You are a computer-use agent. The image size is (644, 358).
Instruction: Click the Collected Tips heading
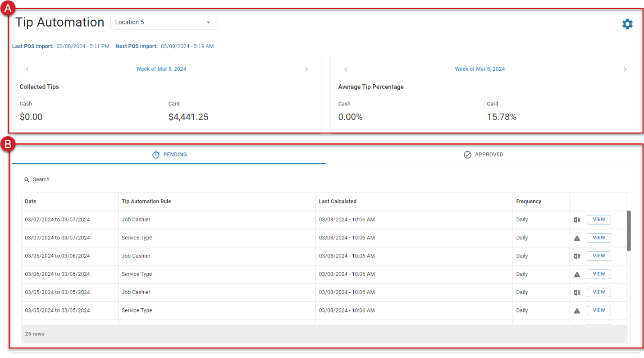click(x=39, y=87)
